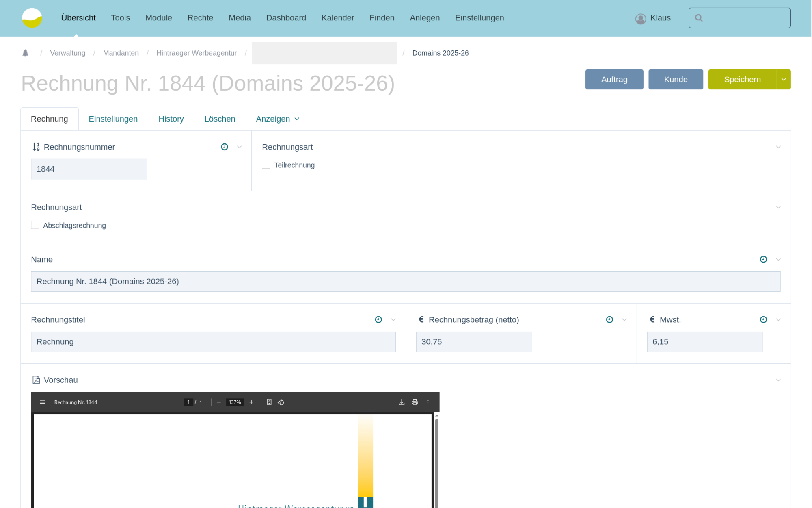The width and height of the screenshot is (812, 508).
Task: Open Speichern button dropdown arrow
Action: [784, 80]
